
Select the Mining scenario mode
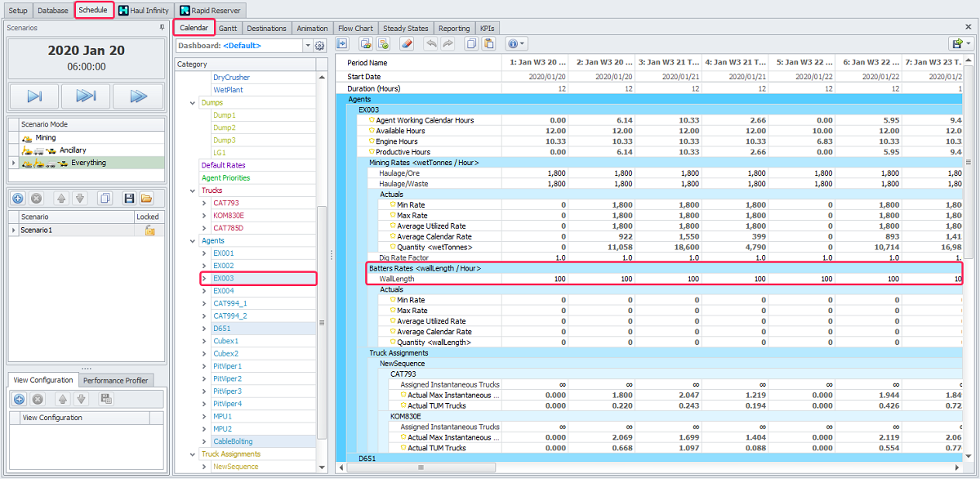(46, 138)
